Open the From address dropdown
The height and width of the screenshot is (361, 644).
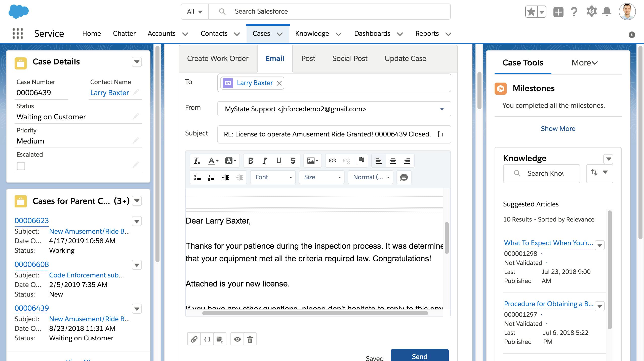tap(334, 109)
